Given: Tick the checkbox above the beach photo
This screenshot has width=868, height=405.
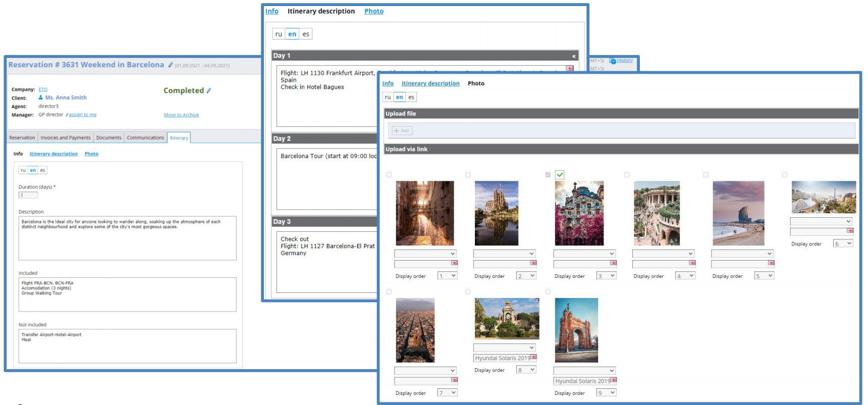Looking at the screenshot, I should pos(706,175).
